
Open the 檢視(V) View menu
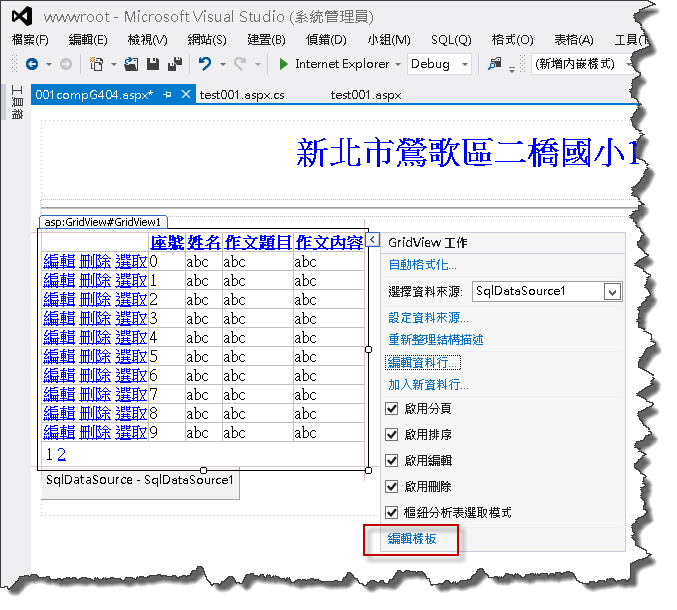point(148,40)
